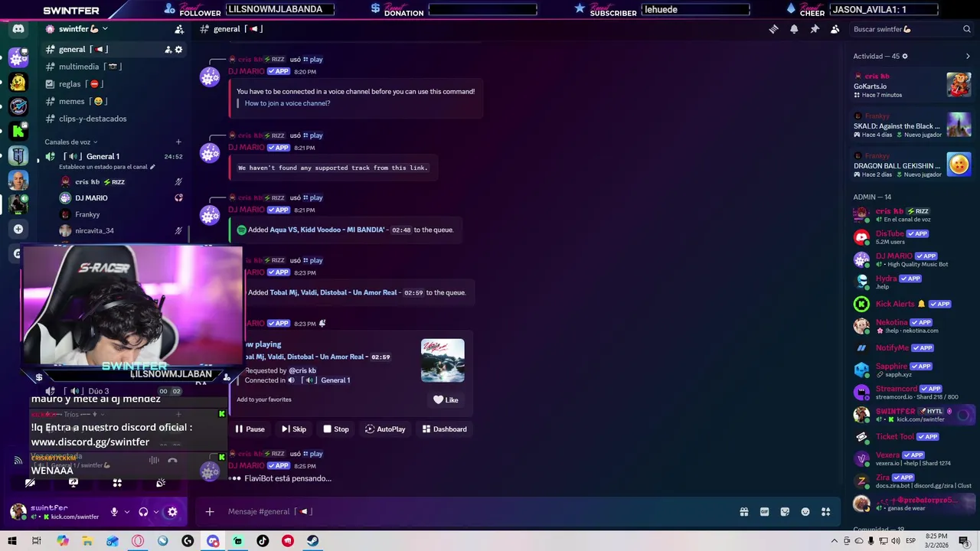Skip the current DJ MARIO track
This screenshot has height=551, width=980.
pyautogui.click(x=293, y=429)
